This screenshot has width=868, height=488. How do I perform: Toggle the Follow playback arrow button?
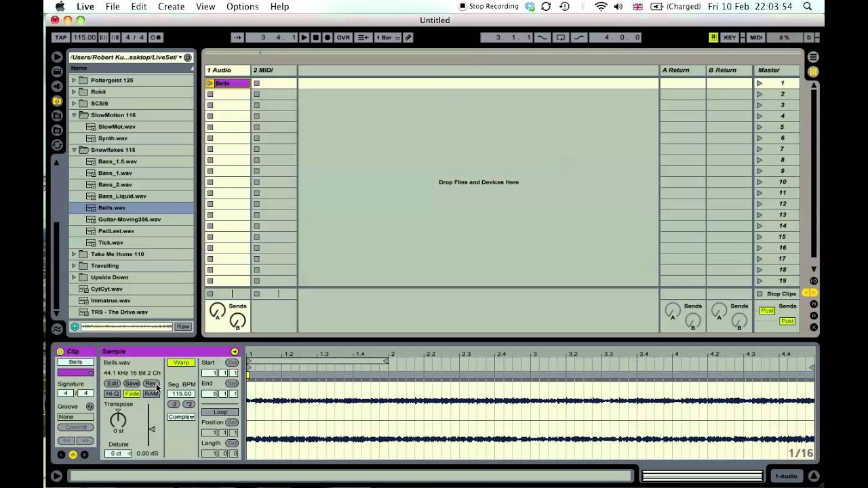(237, 37)
